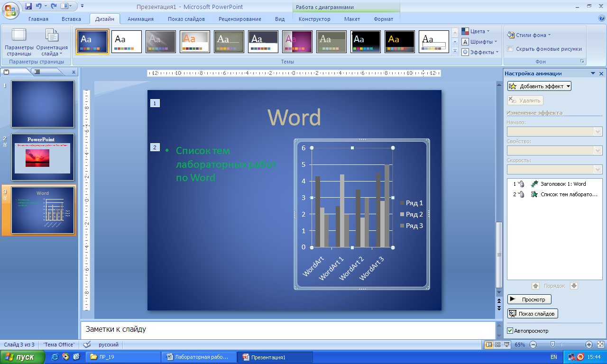607x364 pixels.
Task: Click legend entry Ряд 1
Action: tap(412, 203)
